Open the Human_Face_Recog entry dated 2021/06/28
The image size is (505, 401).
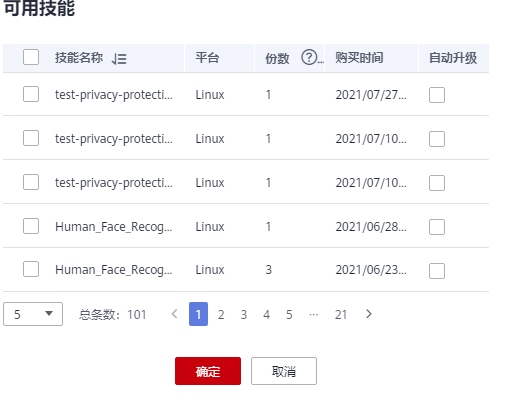pyautogui.click(x=113, y=227)
